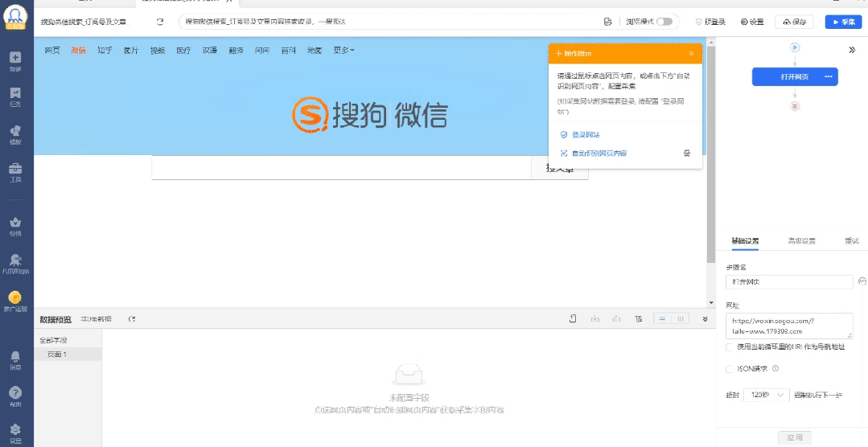The image size is (868, 447).
Task: Switch to the 高级设置 tab
Action: [x=801, y=241]
